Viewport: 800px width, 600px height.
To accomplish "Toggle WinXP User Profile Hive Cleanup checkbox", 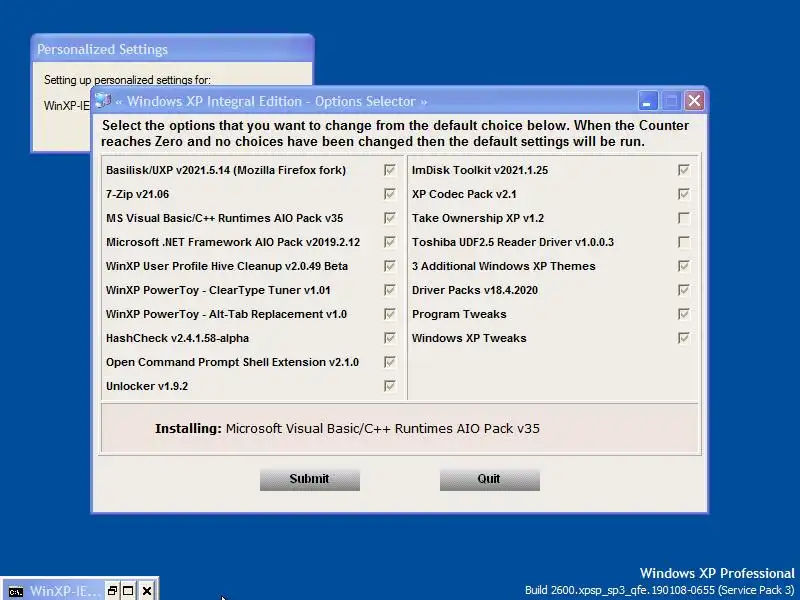I will pyautogui.click(x=390, y=266).
